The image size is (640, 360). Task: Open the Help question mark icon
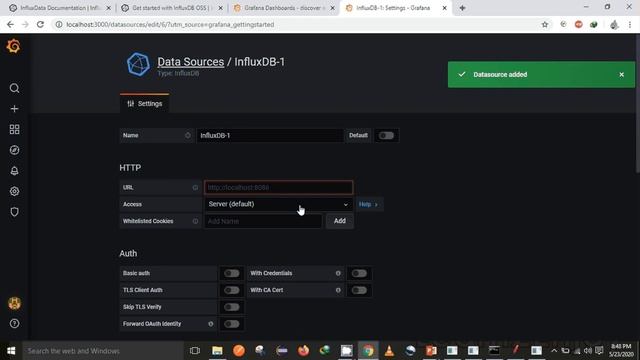[14, 324]
